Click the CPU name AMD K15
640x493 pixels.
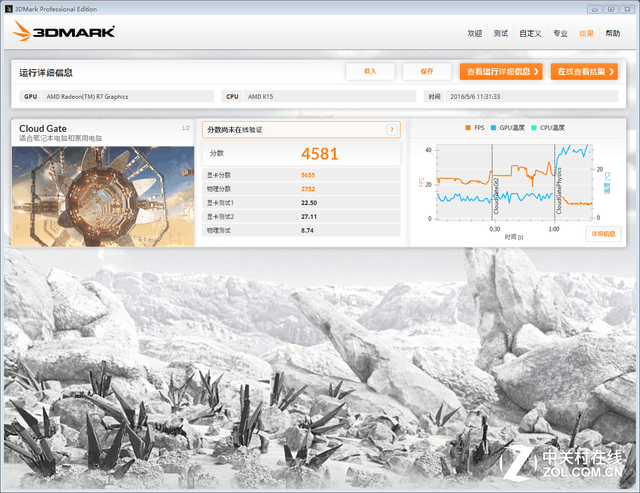(x=260, y=97)
